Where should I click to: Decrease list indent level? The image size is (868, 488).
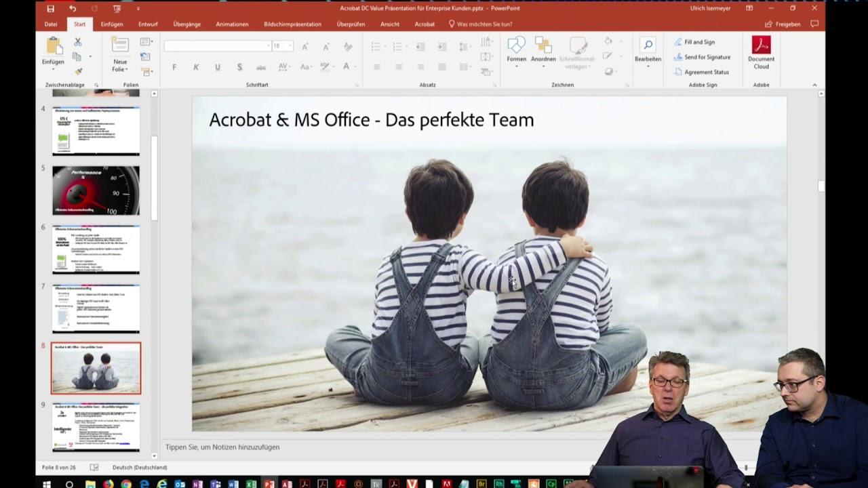(x=420, y=46)
